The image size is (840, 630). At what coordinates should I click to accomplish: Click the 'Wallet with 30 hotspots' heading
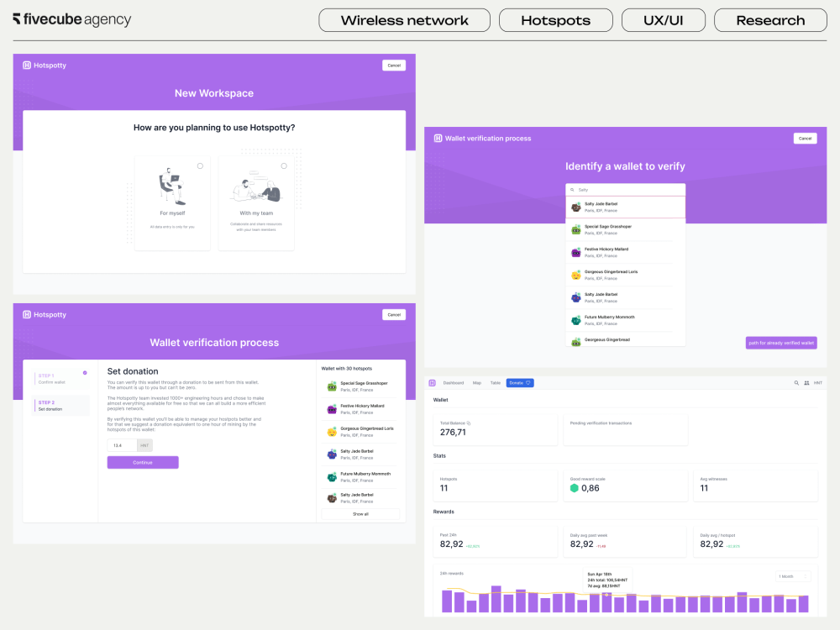347,369
